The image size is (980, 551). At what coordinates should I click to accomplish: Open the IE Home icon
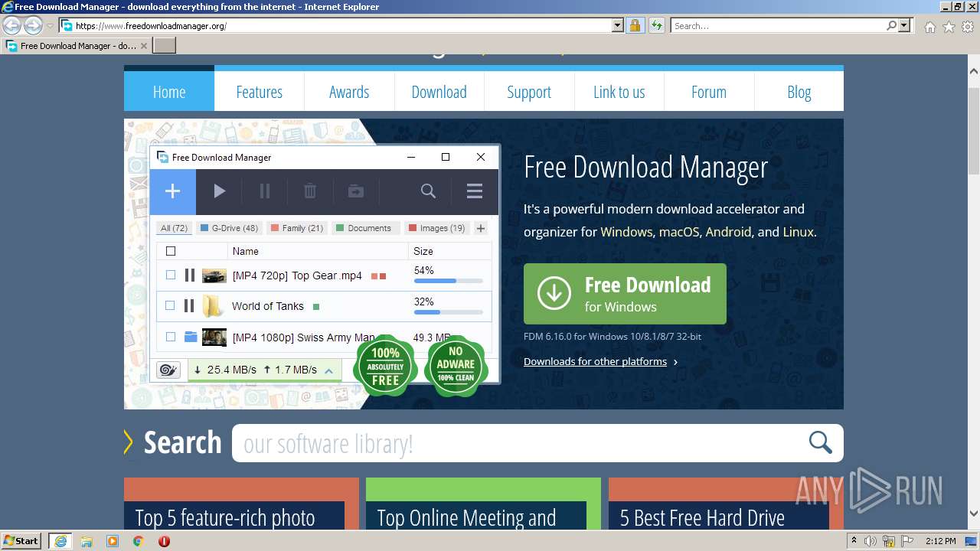[929, 27]
